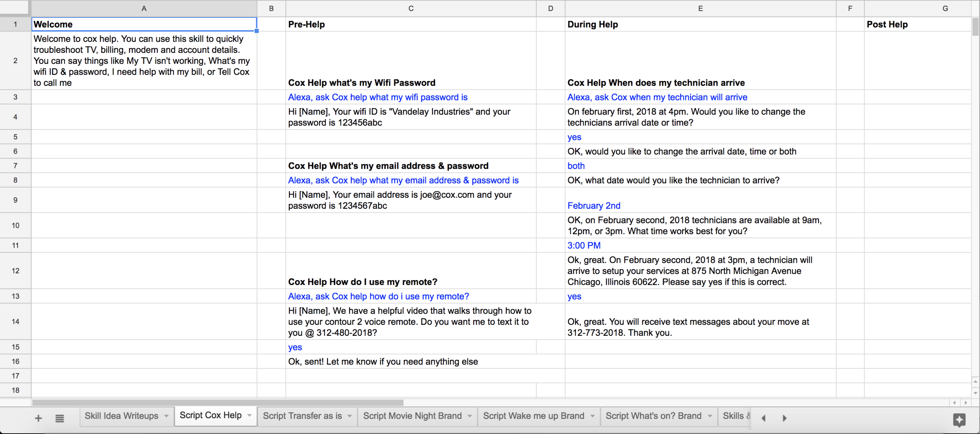Open Script Movie Night Brand tab dropdown
This screenshot has width=980, height=434.
tap(470, 416)
